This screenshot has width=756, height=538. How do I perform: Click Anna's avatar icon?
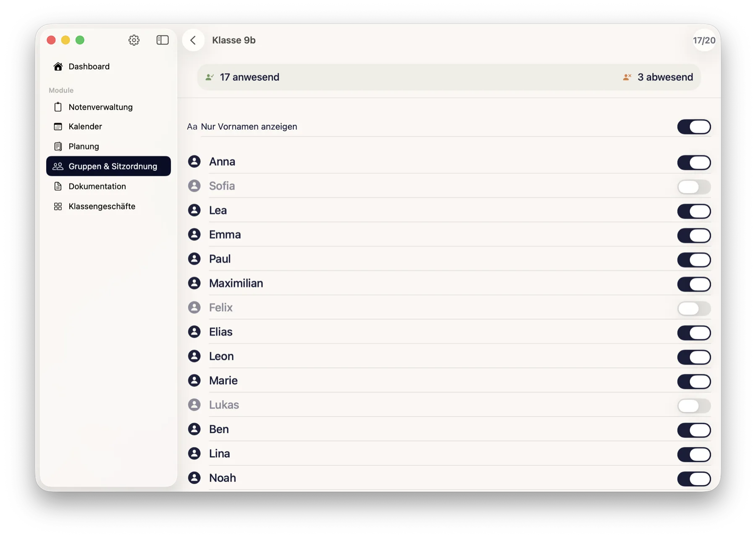[194, 161]
